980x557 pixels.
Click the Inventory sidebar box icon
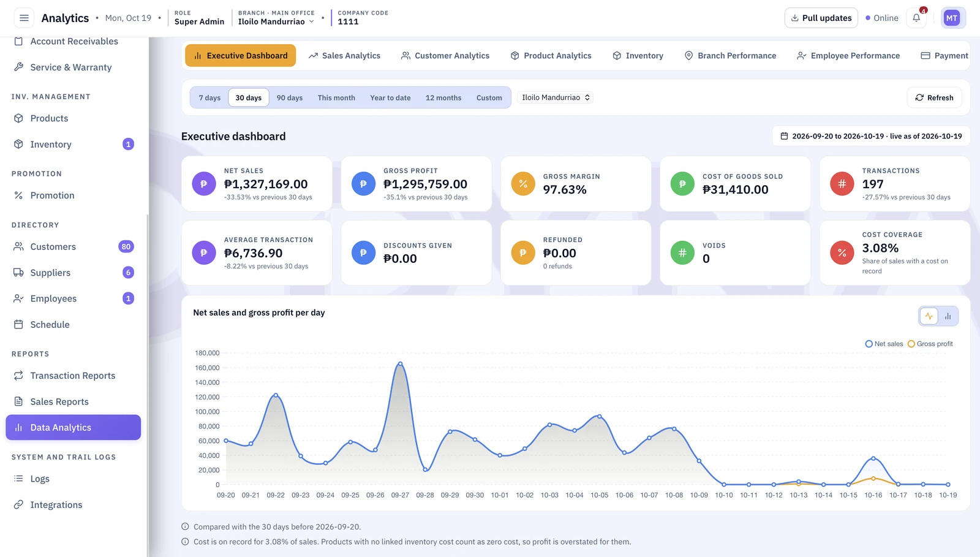(18, 144)
